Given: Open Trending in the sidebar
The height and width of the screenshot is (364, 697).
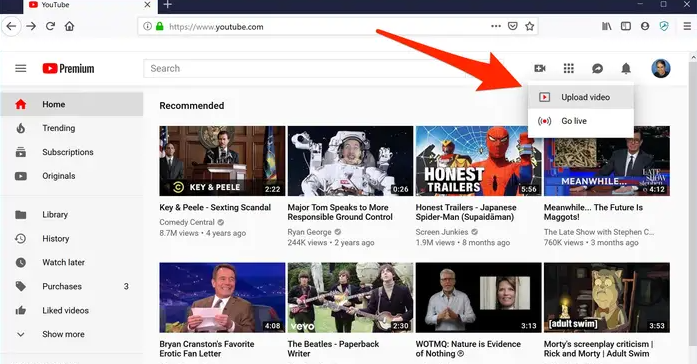Looking at the screenshot, I should click(x=72, y=128).
